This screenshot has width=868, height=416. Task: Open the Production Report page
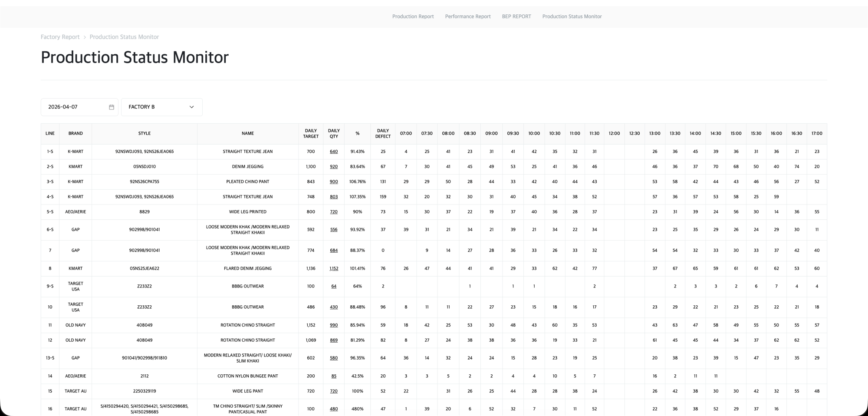click(413, 17)
